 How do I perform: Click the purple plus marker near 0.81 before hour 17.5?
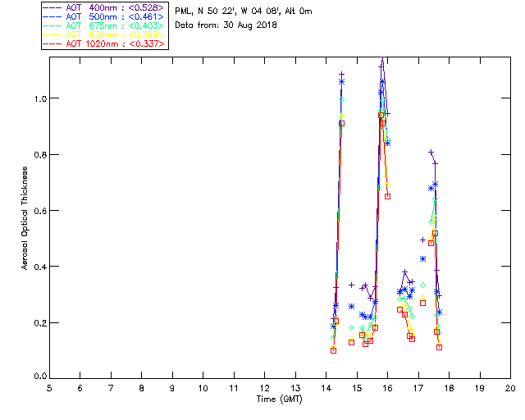(x=431, y=153)
